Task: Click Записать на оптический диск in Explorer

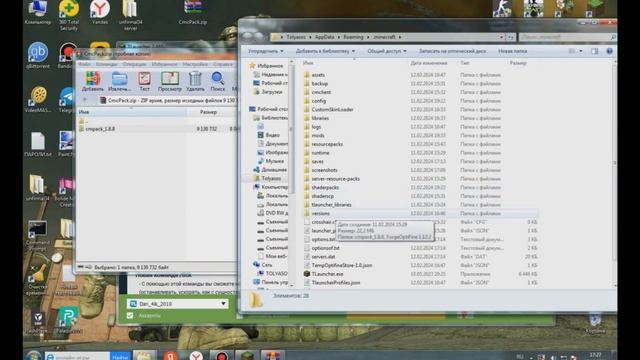Action: pyautogui.click(x=452, y=51)
